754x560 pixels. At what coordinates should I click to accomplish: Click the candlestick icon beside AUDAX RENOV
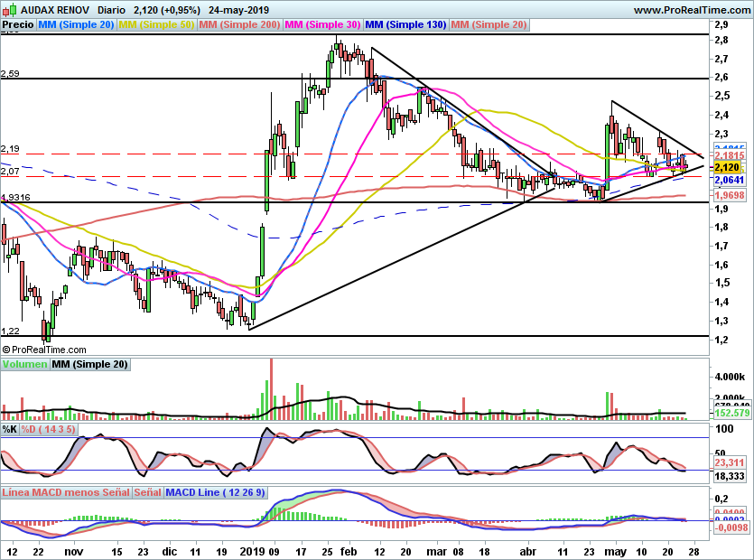10,10
